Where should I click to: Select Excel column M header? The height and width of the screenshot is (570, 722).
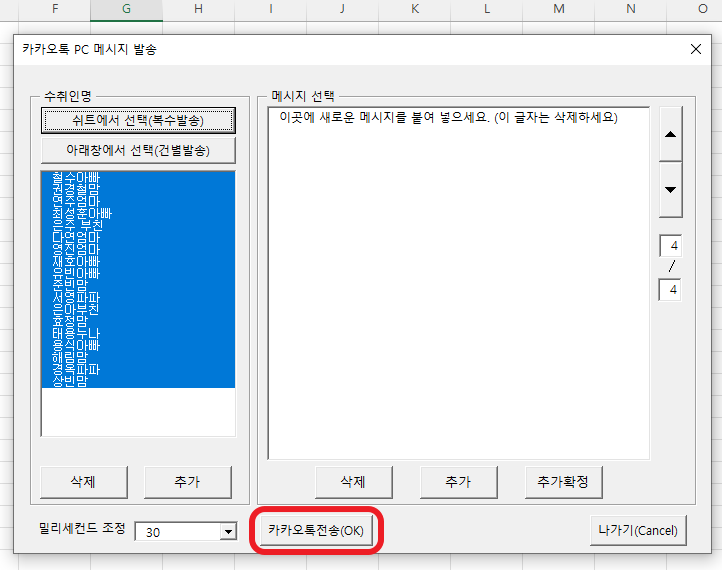click(x=559, y=9)
